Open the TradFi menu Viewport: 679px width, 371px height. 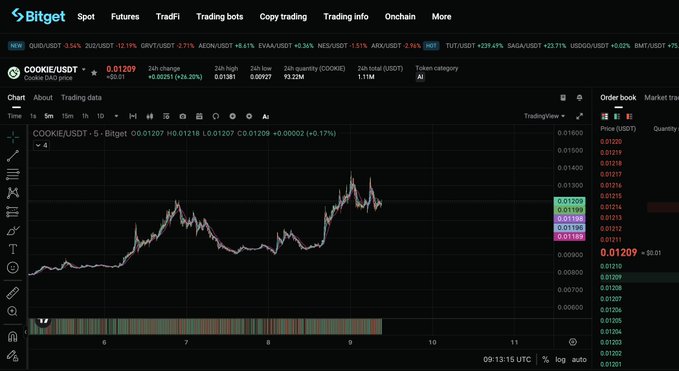[x=168, y=16]
